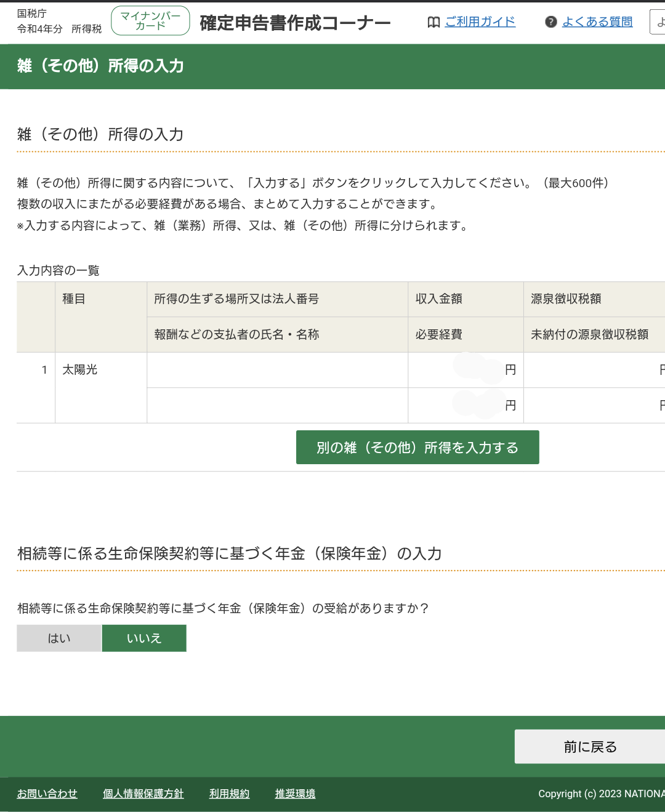The height and width of the screenshot is (812, 665).
Task: Open the ご利用ガイド link
Action: tap(480, 22)
